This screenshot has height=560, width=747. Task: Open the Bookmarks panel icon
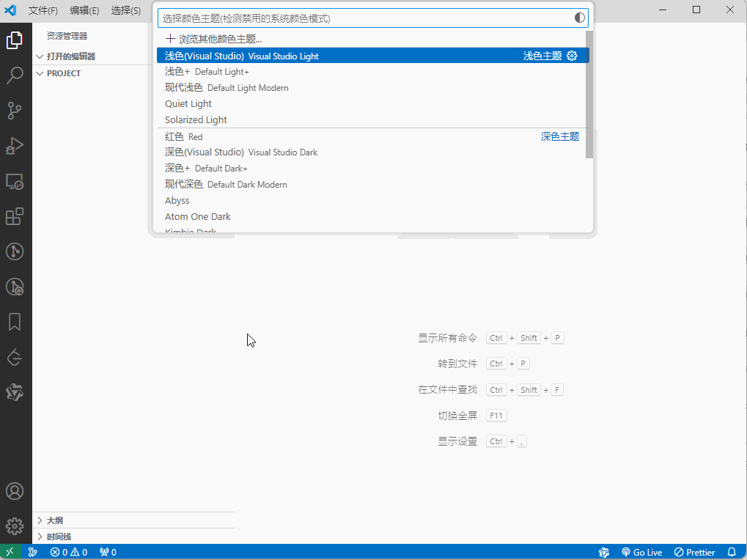coord(15,322)
